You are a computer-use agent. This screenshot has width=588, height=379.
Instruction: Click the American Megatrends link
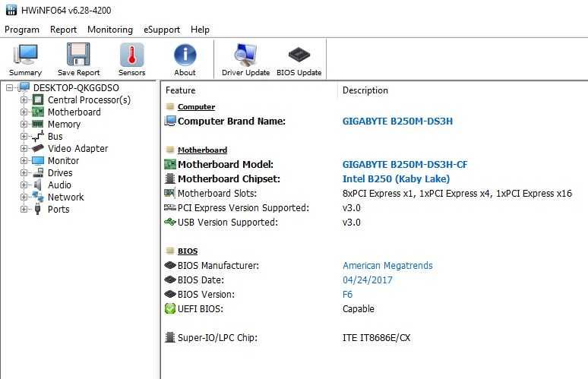coord(387,265)
